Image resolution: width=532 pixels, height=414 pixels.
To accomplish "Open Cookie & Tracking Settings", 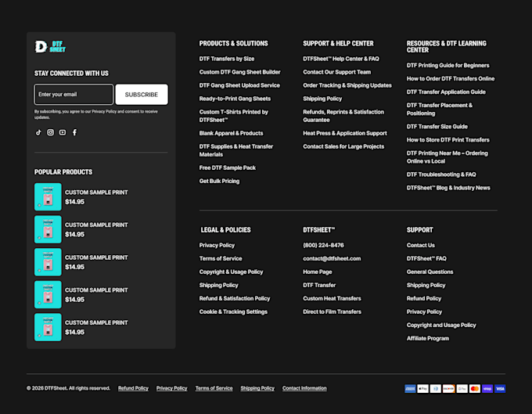I will (233, 311).
